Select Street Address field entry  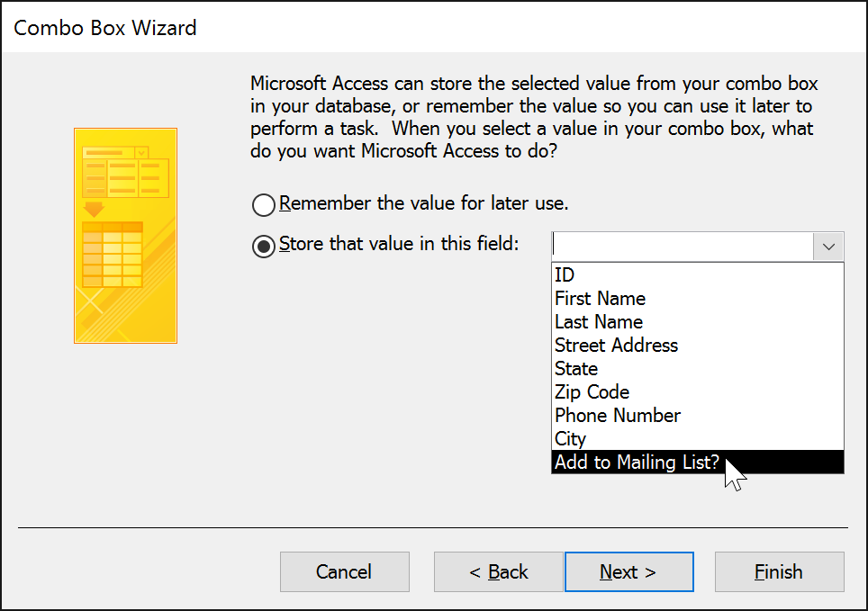(x=616, y=346)
